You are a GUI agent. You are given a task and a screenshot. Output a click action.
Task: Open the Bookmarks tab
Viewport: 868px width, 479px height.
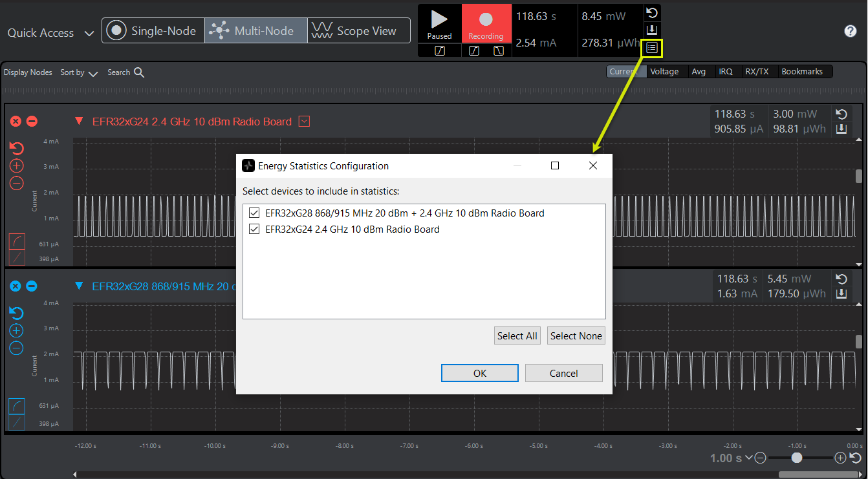click(x=802, y=72)
